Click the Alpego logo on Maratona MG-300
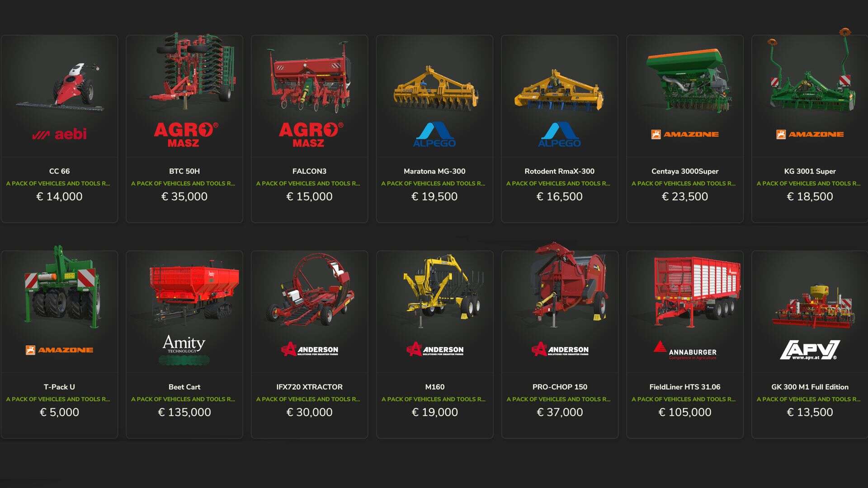Image resolution: width=868 pixels, height=488 pixels. [434, 134]
